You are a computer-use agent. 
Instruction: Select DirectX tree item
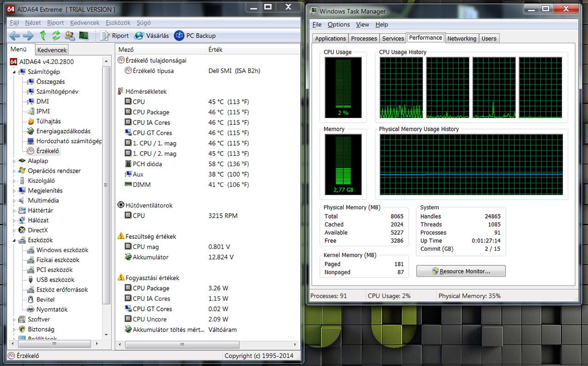(38, 230)
